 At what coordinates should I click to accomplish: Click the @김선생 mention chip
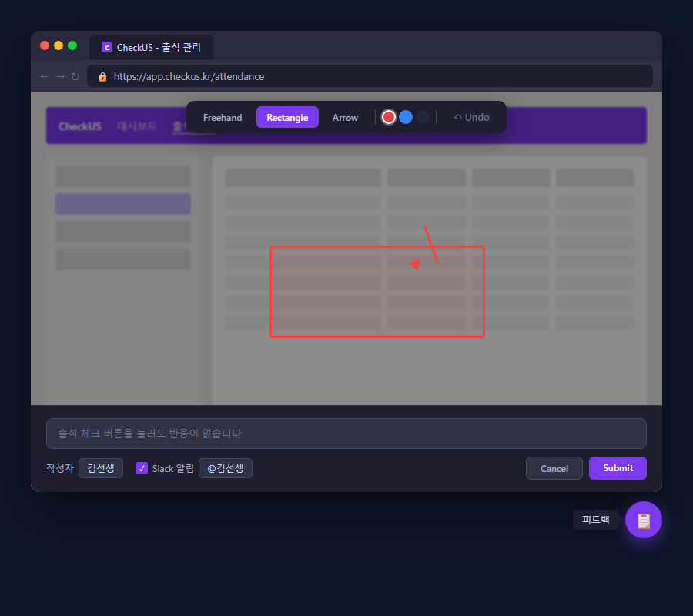225,468
